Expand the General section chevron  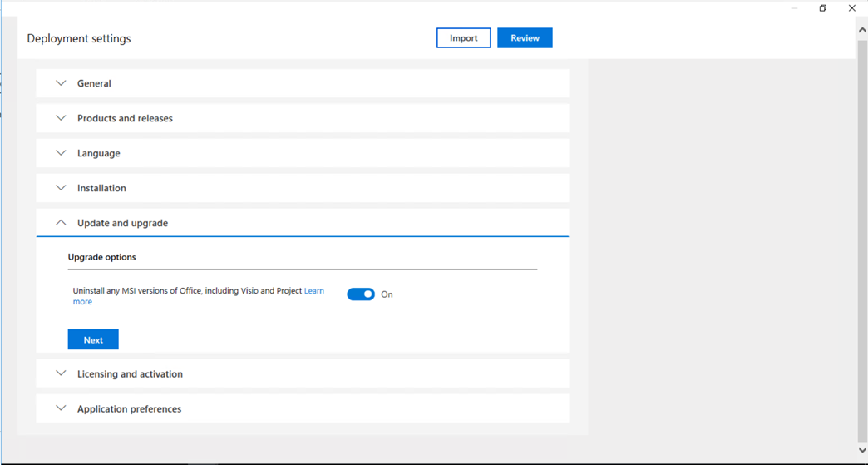(x=61, y=83)
